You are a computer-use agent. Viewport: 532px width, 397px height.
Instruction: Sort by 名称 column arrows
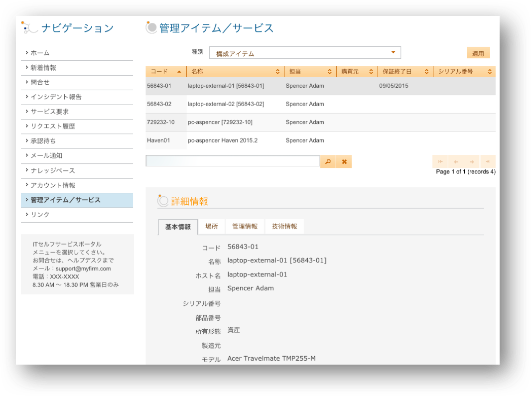277,72
